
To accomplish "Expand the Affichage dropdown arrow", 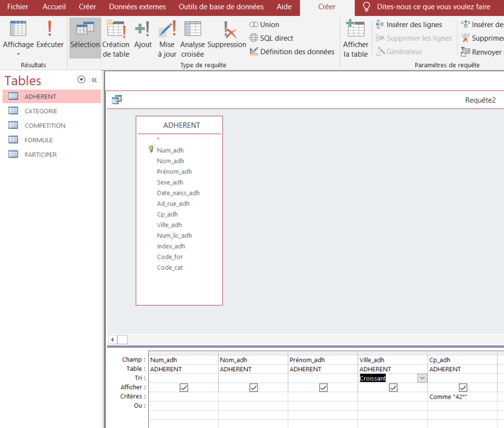I will coord(18,54).
